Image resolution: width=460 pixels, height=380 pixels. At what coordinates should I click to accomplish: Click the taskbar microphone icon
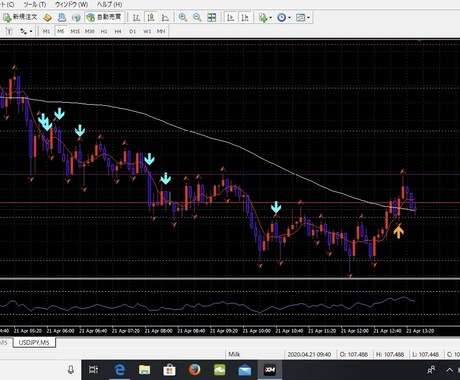(x=71, y=370)
